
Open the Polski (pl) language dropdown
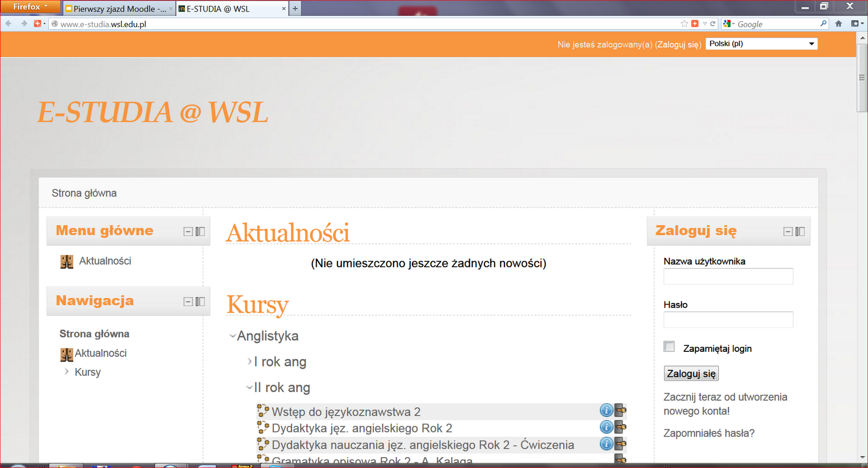pos(762,43)
